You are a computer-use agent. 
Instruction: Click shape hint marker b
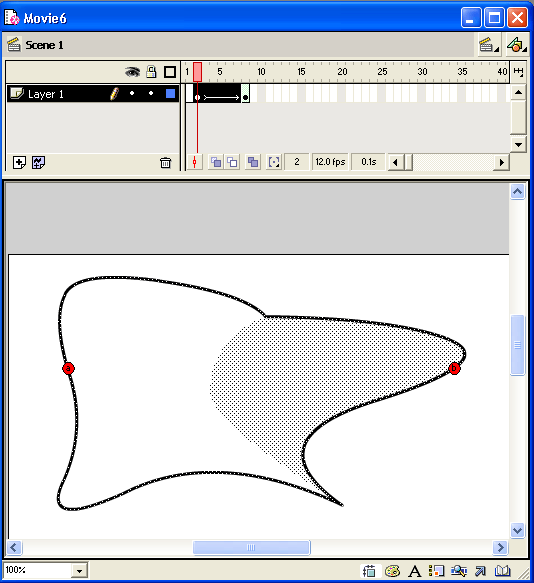(454, 368)
